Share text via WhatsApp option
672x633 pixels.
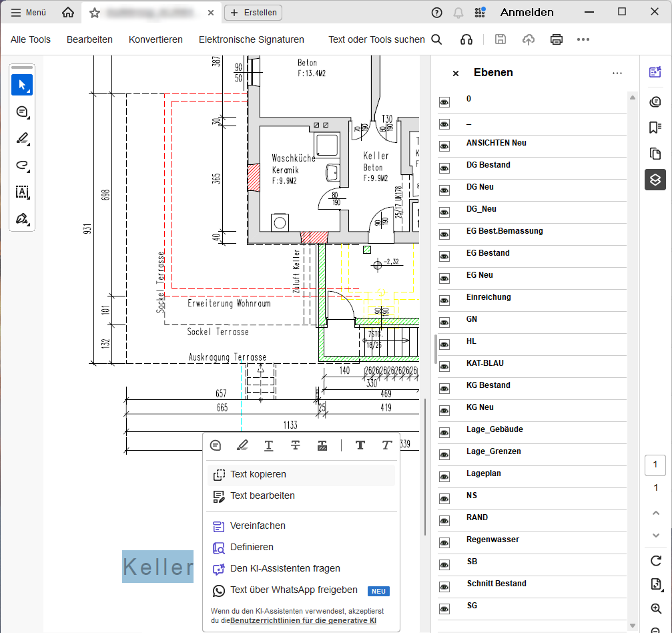[301, 590]
